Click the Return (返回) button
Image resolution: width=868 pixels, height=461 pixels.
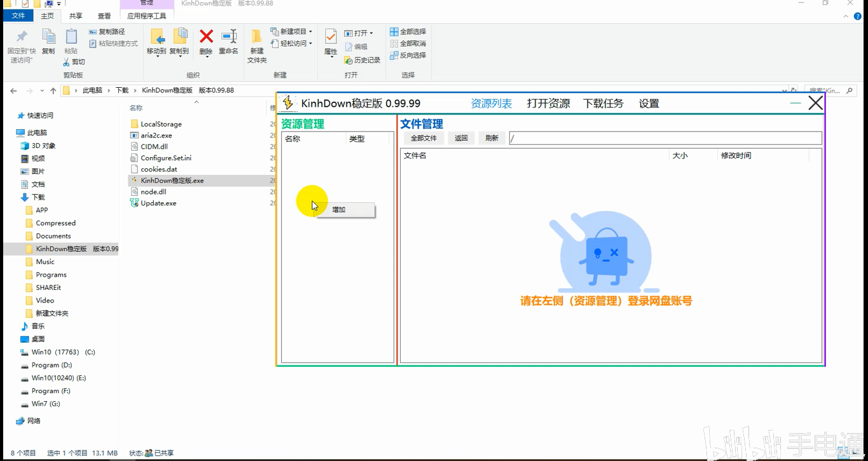461,138
